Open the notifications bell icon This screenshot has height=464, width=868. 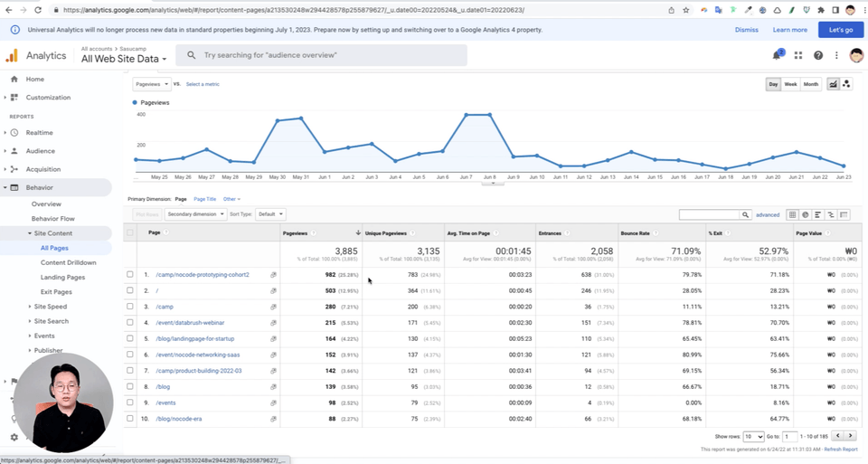777,55
